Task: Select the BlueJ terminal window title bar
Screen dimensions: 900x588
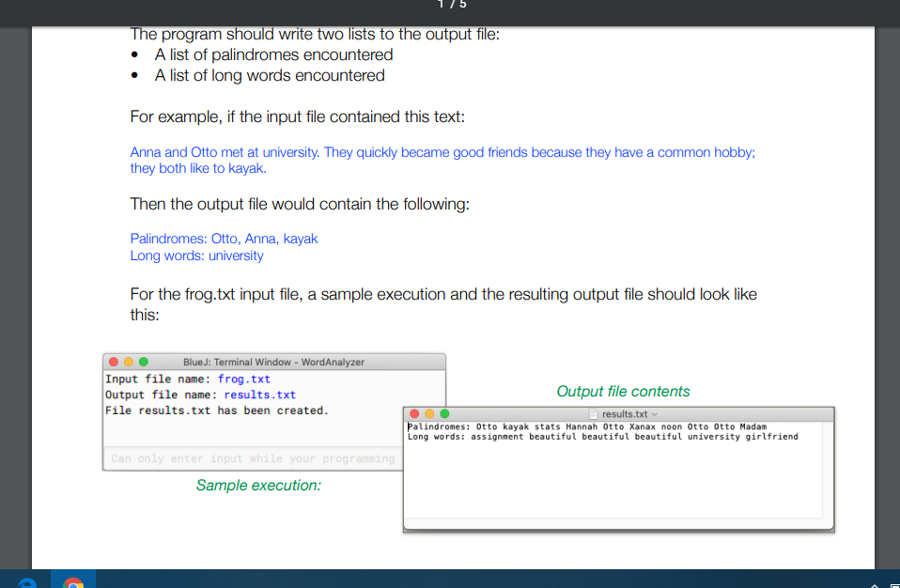Action: tap(272, 361)
